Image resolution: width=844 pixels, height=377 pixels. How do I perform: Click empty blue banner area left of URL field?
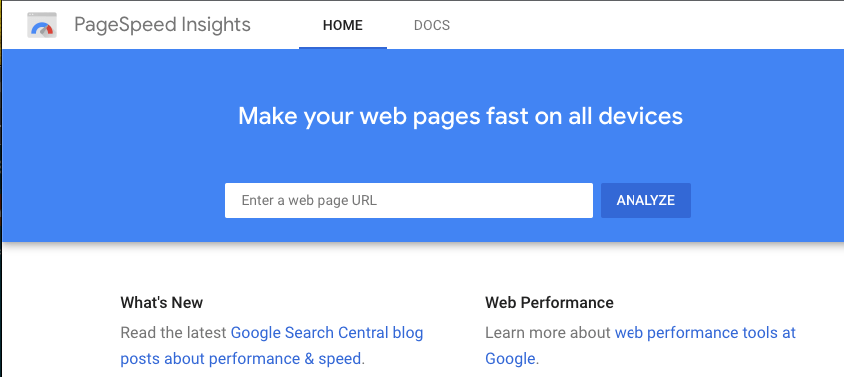click(113, 200)
